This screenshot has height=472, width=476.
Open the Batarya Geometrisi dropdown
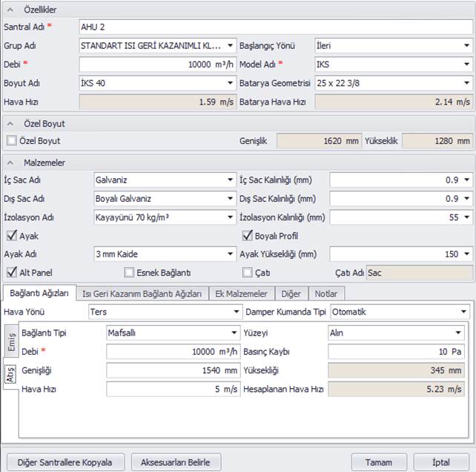pos(466,83)
